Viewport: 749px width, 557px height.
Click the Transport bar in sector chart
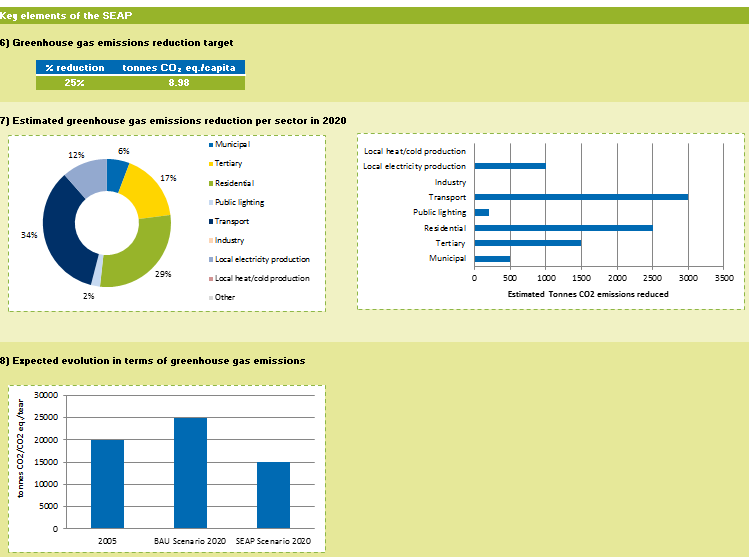(581, 197)
